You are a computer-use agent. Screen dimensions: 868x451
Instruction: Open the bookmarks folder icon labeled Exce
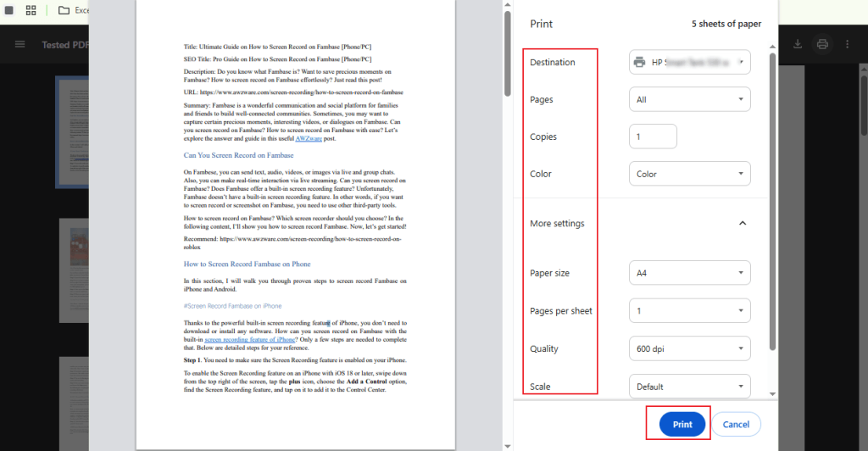pyautogui.click(x=64, y=10)
